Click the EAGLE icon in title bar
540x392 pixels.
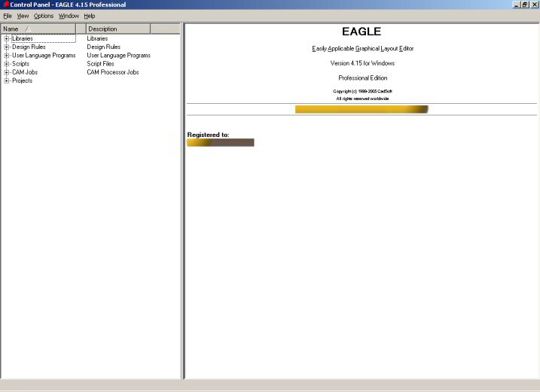(5, 5)
